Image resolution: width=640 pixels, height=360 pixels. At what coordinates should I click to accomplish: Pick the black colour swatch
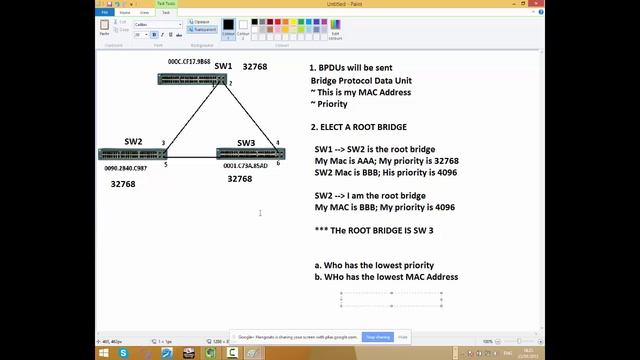[255, 22]
